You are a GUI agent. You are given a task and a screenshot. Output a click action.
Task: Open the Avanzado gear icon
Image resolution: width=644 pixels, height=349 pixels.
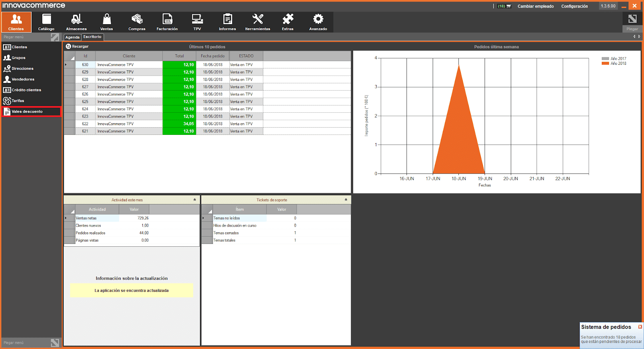click(318, 22)
